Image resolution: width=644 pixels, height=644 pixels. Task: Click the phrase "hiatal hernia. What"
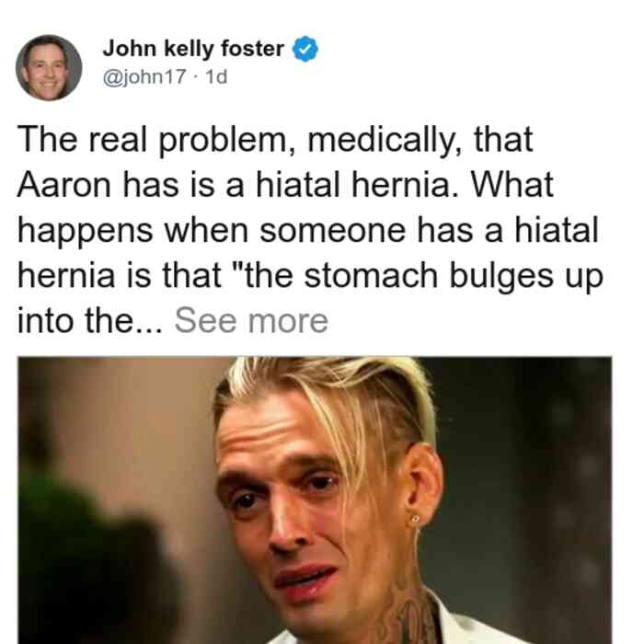click(405, 185)
